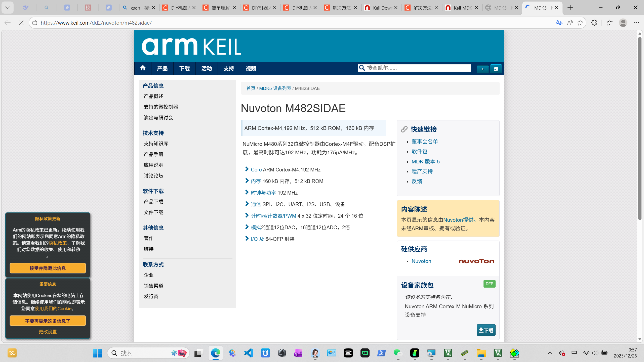Click the arm KEIL logo
The height and width of the screenshot is (362, 644).
tap(191, 47)
